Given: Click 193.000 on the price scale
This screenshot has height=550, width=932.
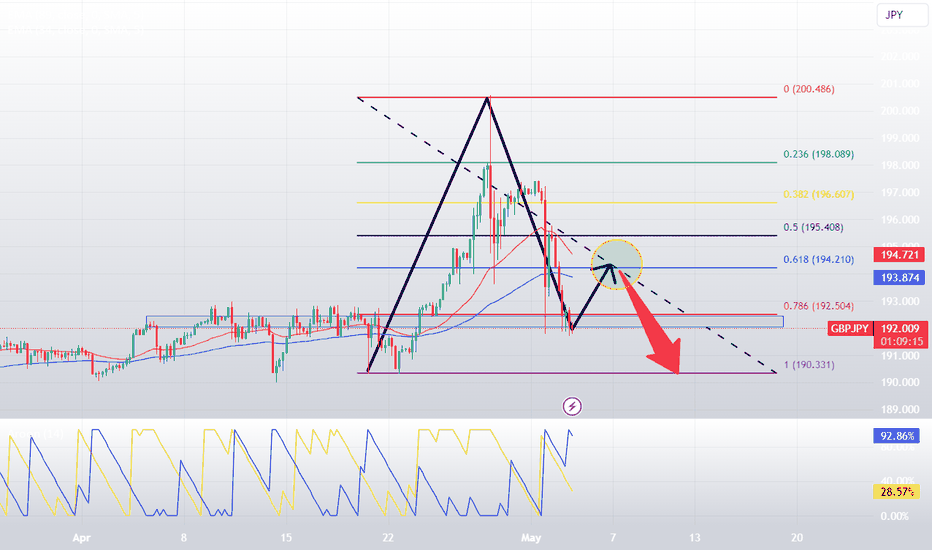Looking at the screenshot, I should [900, 301].
